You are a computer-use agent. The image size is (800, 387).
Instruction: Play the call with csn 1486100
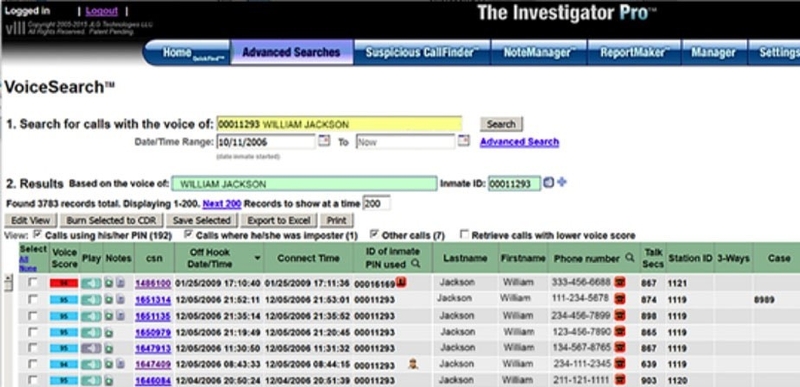91,283
